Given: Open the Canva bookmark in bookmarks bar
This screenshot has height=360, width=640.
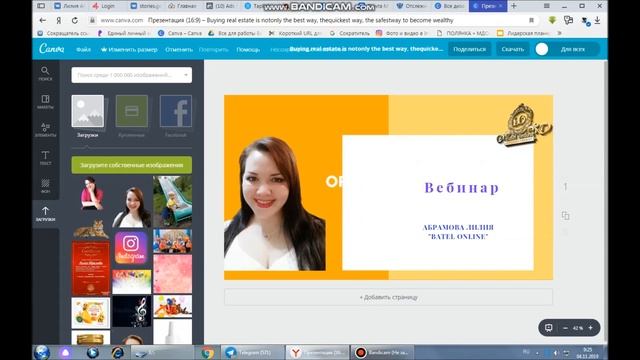Looking at the screenshot, I should click(x=180, y=33).
